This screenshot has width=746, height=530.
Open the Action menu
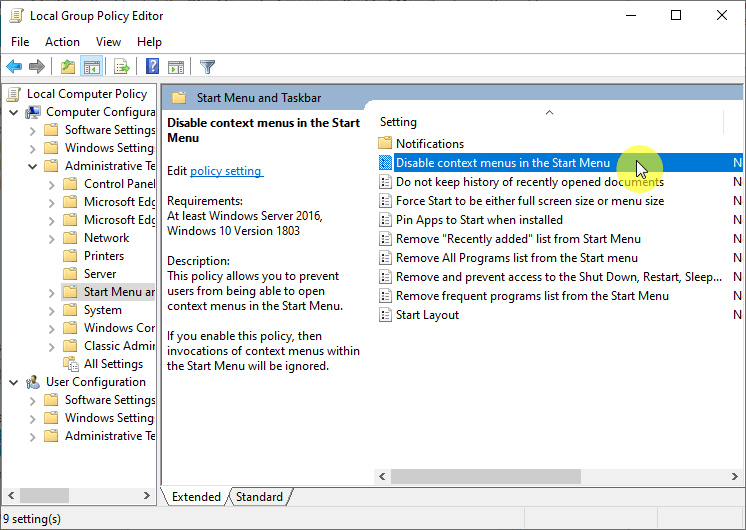(x=62, y=42)
